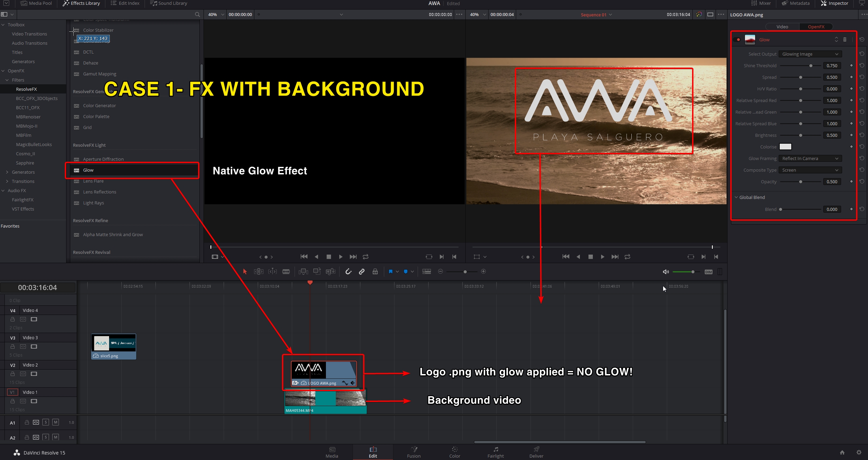Mute audio with the speaker icon

coord(665,272)
